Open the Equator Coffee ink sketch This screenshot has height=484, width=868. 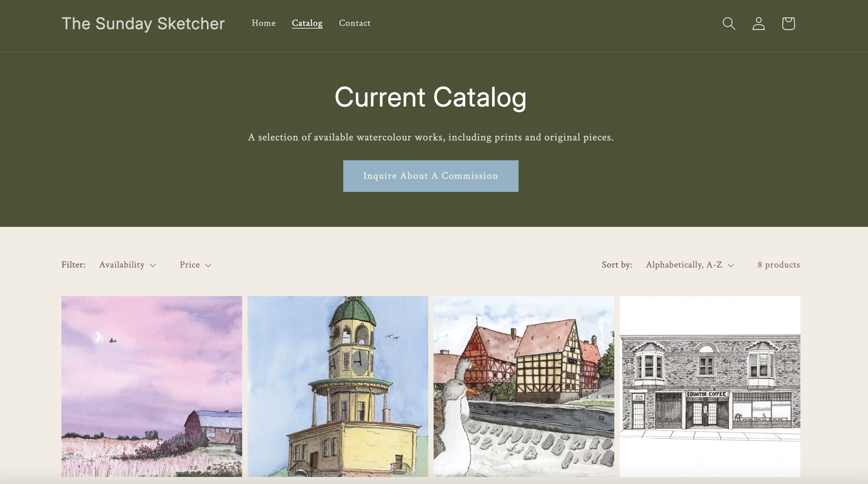pos(710,386)
